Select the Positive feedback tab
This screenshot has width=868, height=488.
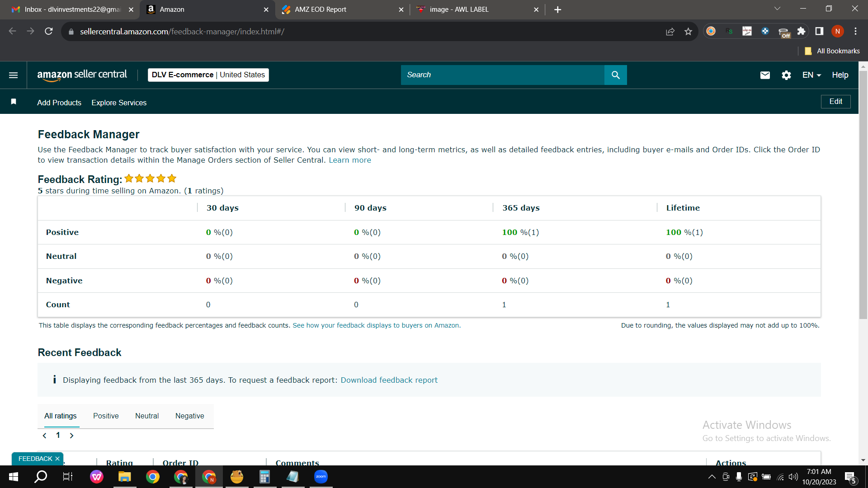106,416
